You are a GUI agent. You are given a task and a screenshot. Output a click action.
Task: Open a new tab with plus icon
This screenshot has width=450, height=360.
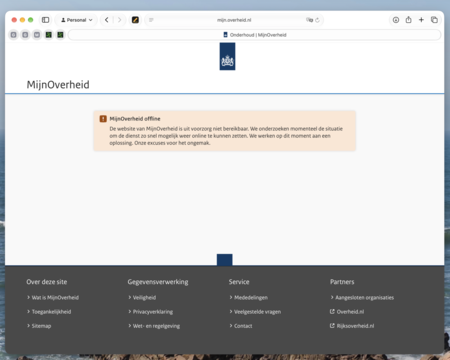[x=421, y=20]
